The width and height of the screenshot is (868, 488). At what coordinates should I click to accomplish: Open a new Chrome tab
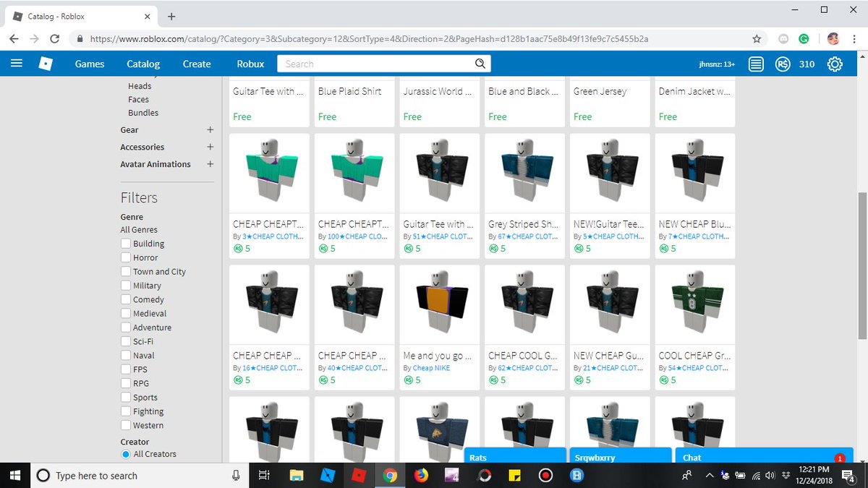(171, 16)
